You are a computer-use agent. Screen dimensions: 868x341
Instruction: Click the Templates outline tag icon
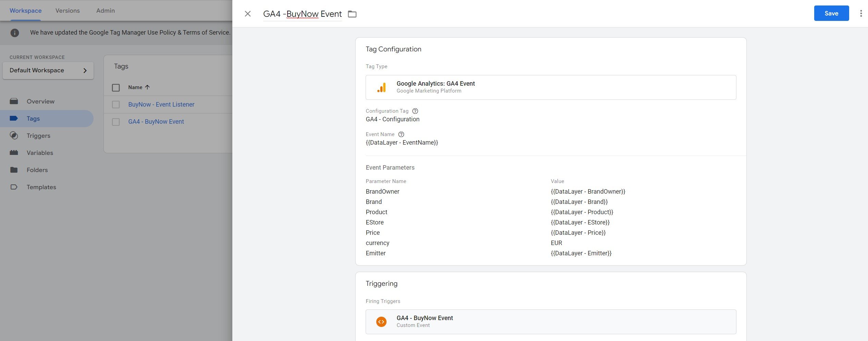tap(14, 187)
